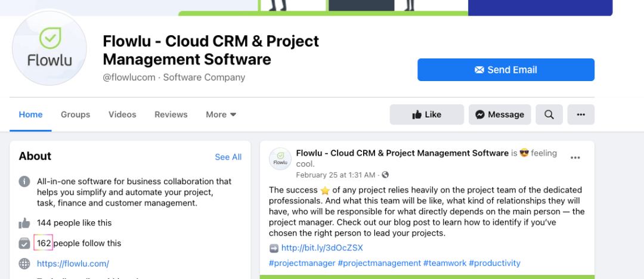644x279 pixels.
Task: Click the About description paragraph
Action: pos(134,192)
